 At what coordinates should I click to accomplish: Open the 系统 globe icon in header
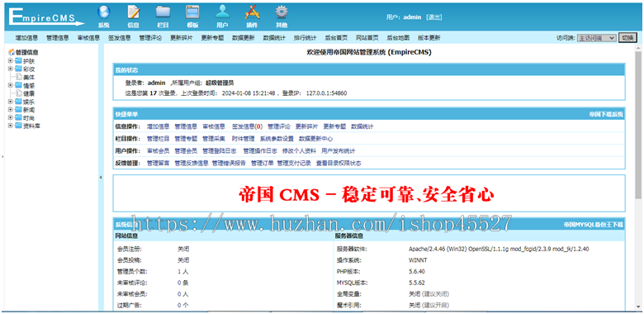tap(103, 12)
